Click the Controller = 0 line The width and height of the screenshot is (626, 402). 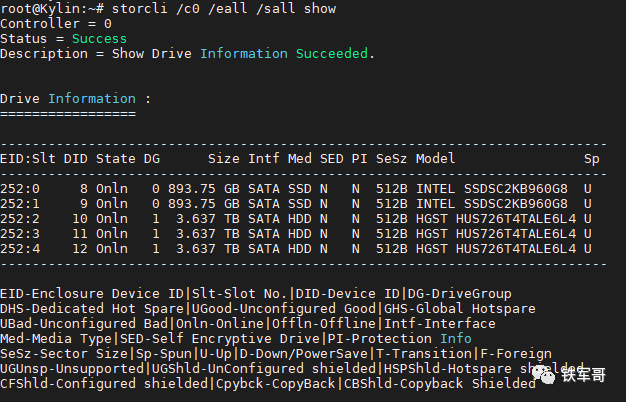coord(55,23)
